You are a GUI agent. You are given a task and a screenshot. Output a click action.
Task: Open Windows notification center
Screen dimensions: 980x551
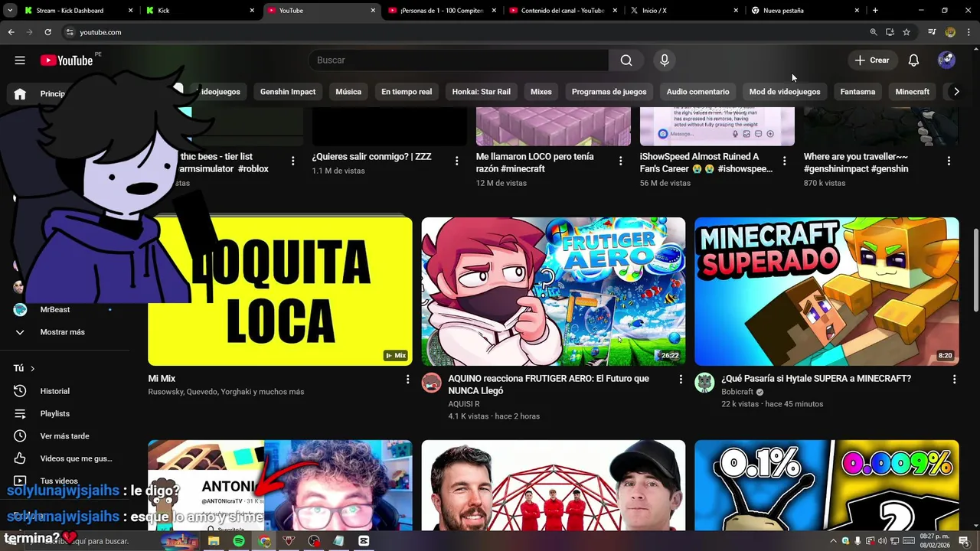click(964, 541)
